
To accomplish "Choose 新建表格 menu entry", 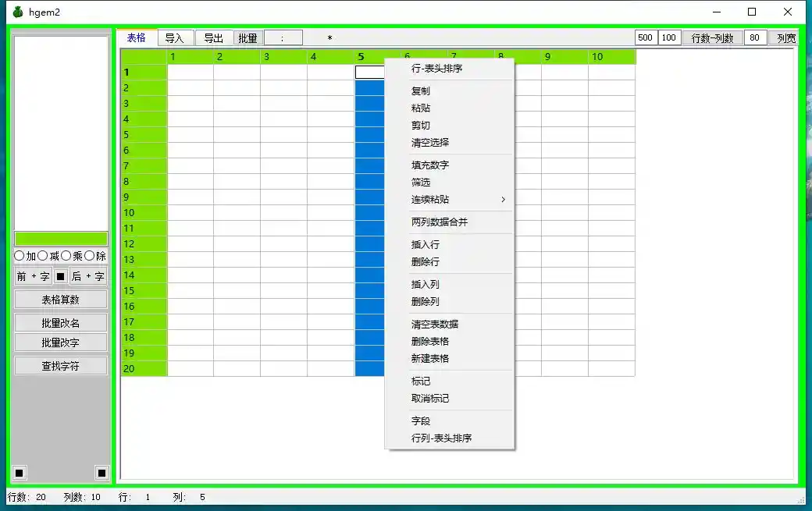I will point(450,358).
